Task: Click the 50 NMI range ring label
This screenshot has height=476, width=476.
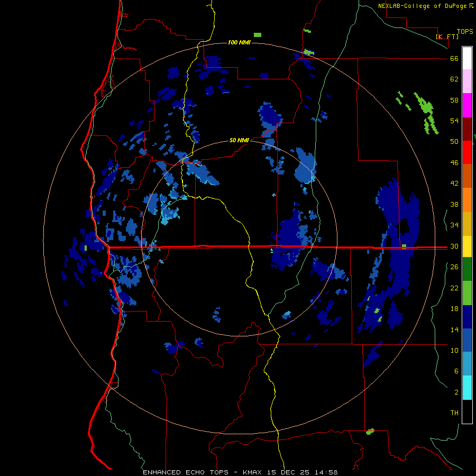Action: coord(239,140)
